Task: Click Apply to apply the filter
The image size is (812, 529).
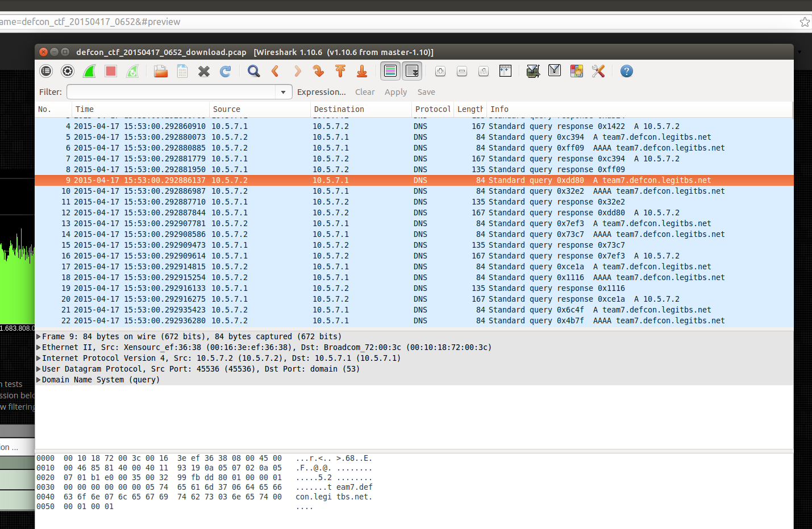Action: (395, 91)
